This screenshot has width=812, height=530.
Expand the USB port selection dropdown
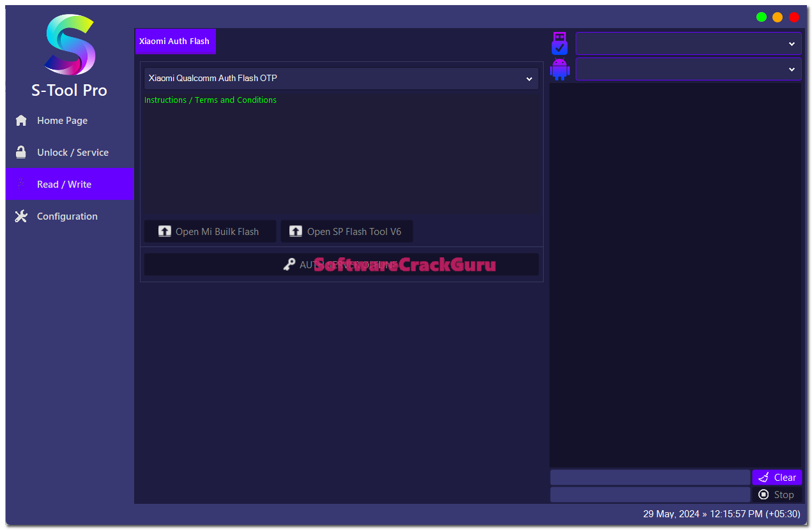point(689,43)
